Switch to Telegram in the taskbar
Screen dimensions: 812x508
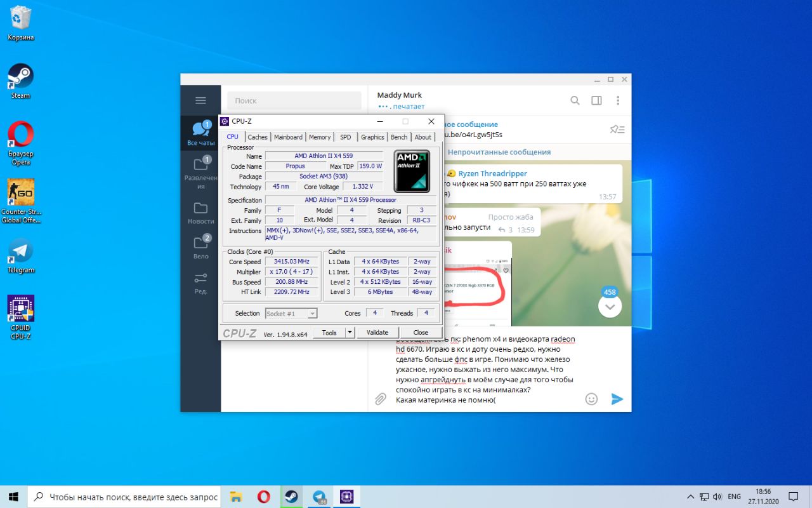click(320, 497)
